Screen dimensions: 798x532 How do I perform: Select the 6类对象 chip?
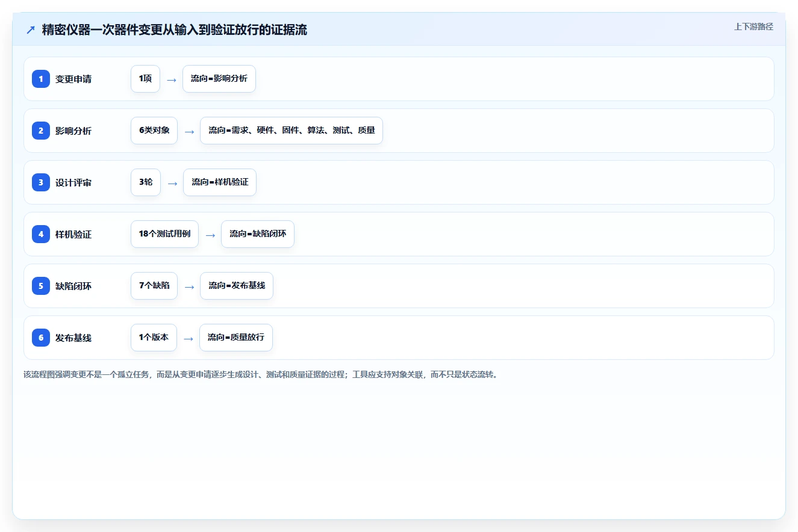click(x=154, y=131)
